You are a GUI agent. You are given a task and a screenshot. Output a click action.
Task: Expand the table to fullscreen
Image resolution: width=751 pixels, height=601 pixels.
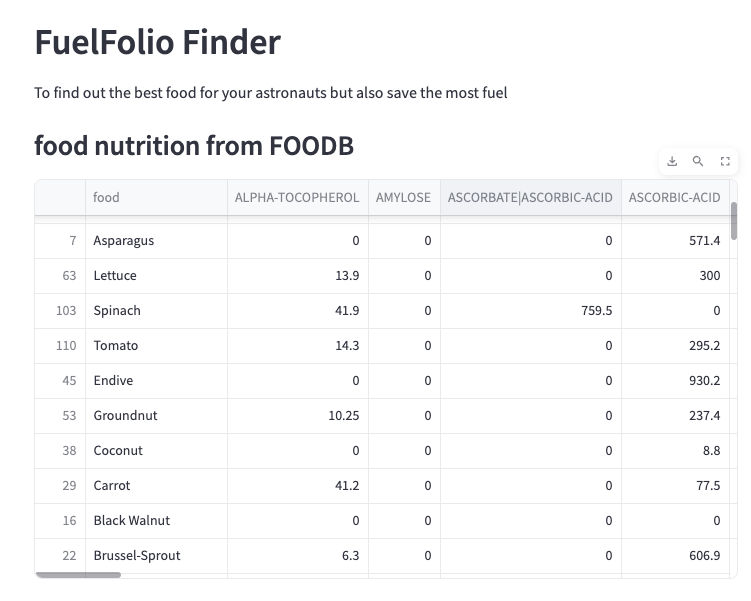(725, 161)
